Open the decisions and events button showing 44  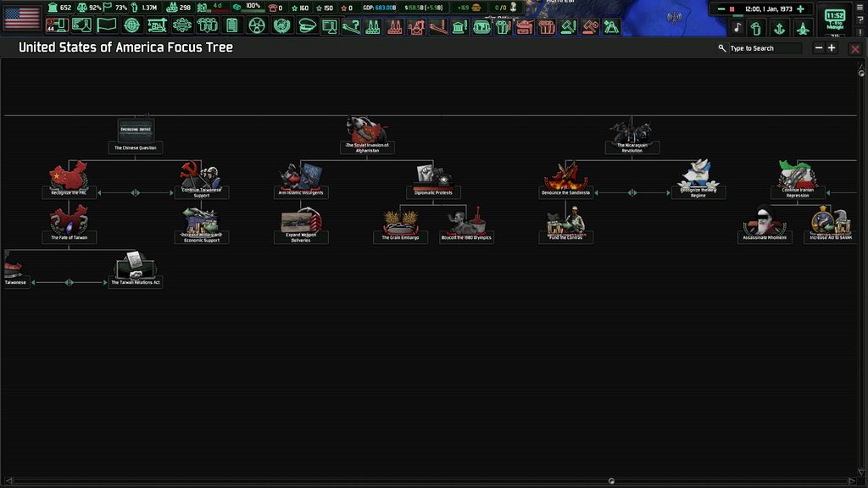[x=57, y=25]
